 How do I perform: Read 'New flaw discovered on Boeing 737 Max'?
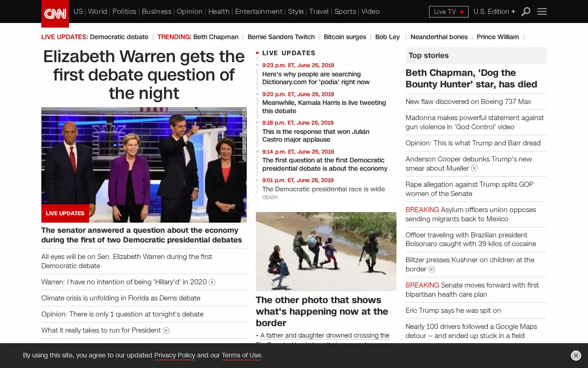468,102
